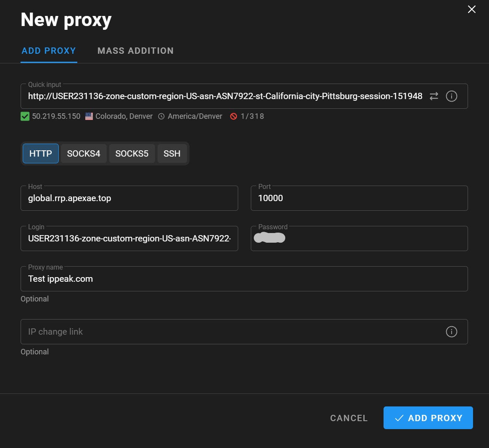Confirm with the Add Proxy button
The height and width of the screenshot is (448, 489).
click(428, 418)
